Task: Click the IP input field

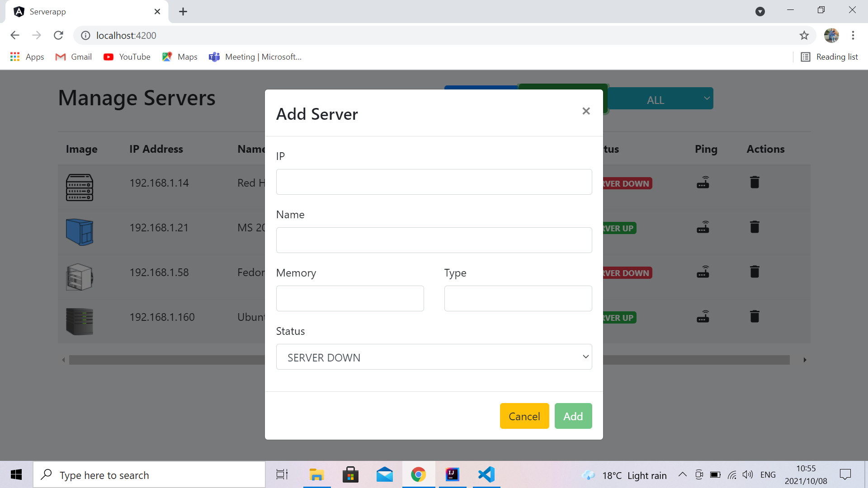Action: [434, 182]
